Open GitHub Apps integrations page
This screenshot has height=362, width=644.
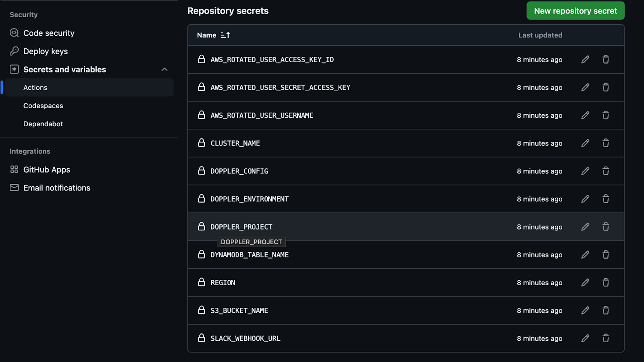pyautogui.click(x=47, y=170)
